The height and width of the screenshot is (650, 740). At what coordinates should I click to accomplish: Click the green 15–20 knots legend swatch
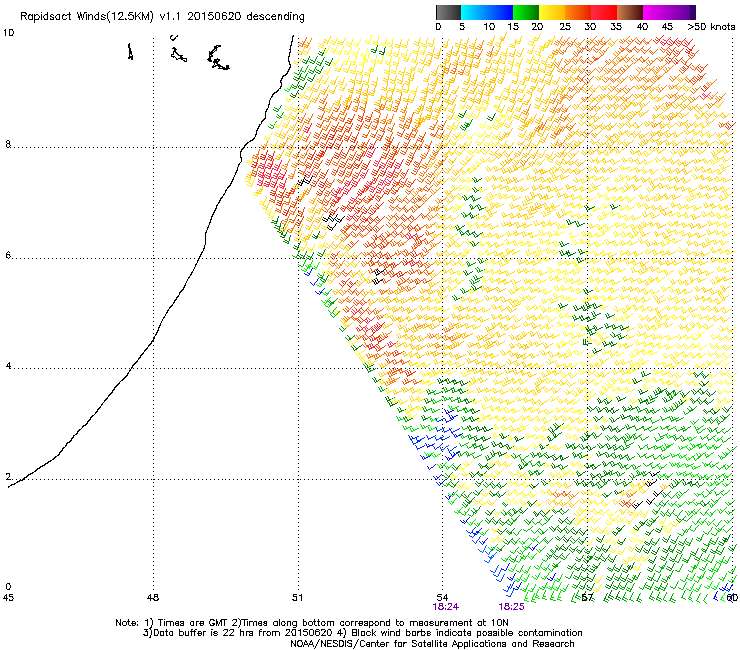tap(525, 12)
